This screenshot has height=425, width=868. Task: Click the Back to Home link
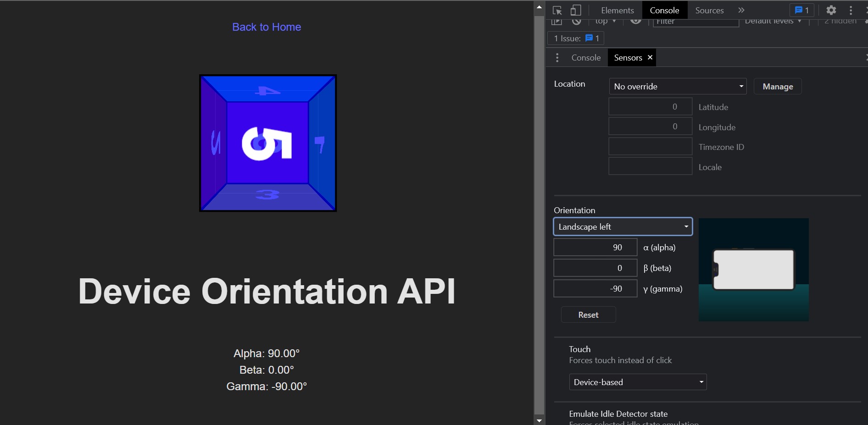tap(266, 27)
